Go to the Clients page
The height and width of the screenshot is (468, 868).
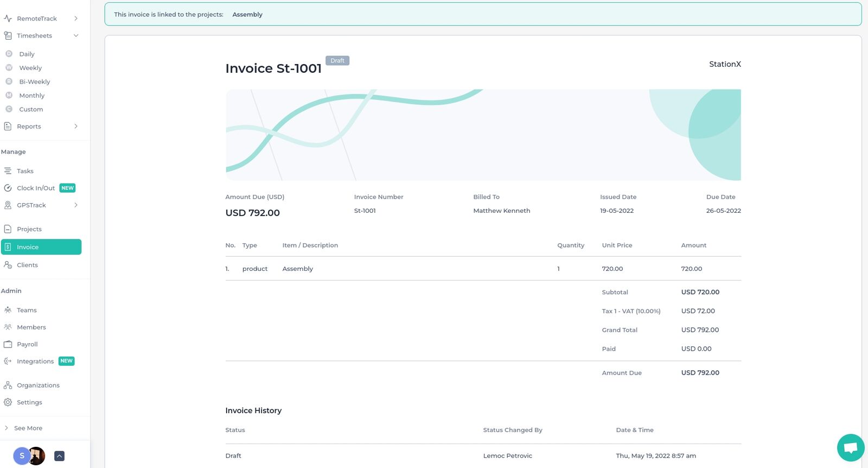(27, 265)
